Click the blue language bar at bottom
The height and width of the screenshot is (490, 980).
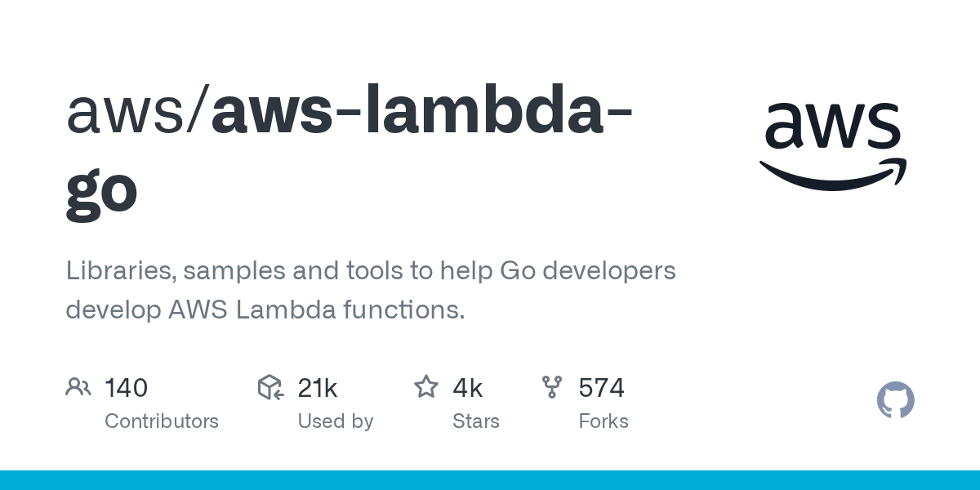pos(490,480)
